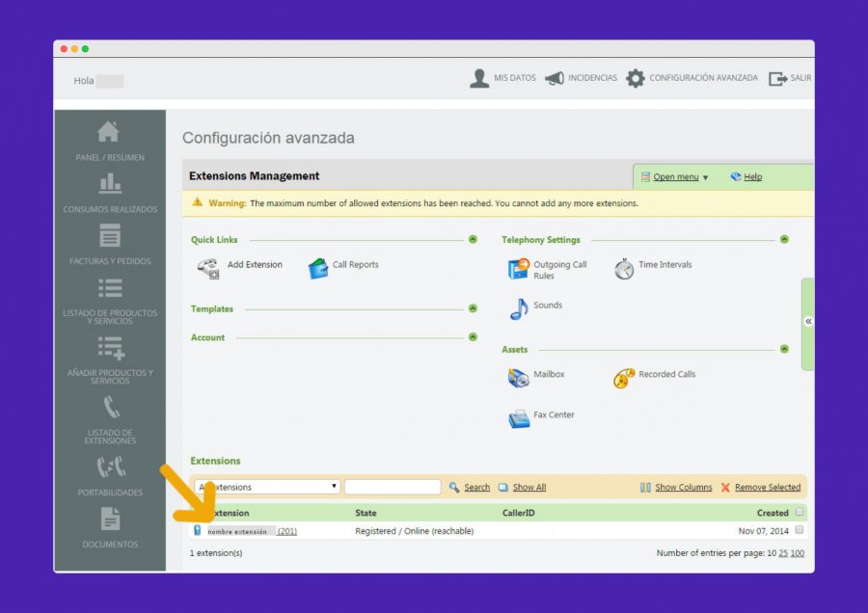Open Documentos sidebar icon
868x613 pixels.
(x=110, y=519)
